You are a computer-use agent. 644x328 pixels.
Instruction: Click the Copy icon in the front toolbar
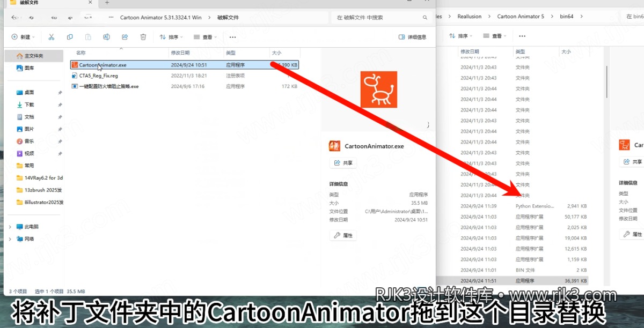tap(70, 37)
